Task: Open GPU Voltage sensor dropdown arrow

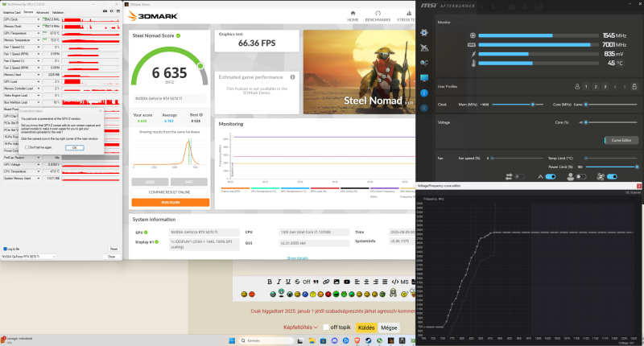Action: pos(39,165)
